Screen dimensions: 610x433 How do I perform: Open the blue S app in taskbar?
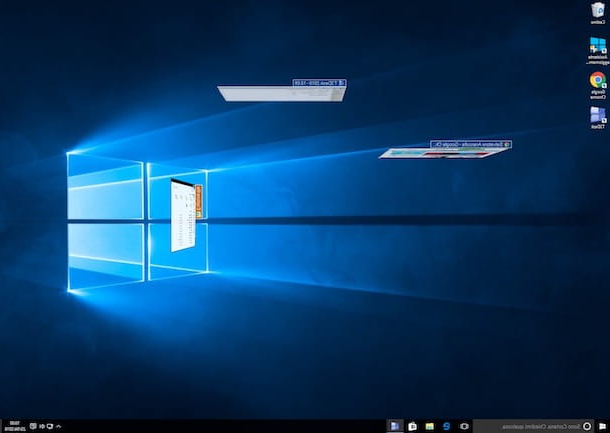[446, 426]
